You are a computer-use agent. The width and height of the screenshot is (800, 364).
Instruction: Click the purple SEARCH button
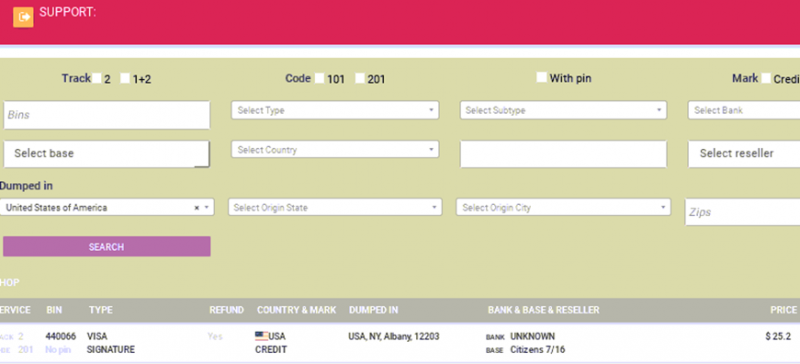click(107, 247)
